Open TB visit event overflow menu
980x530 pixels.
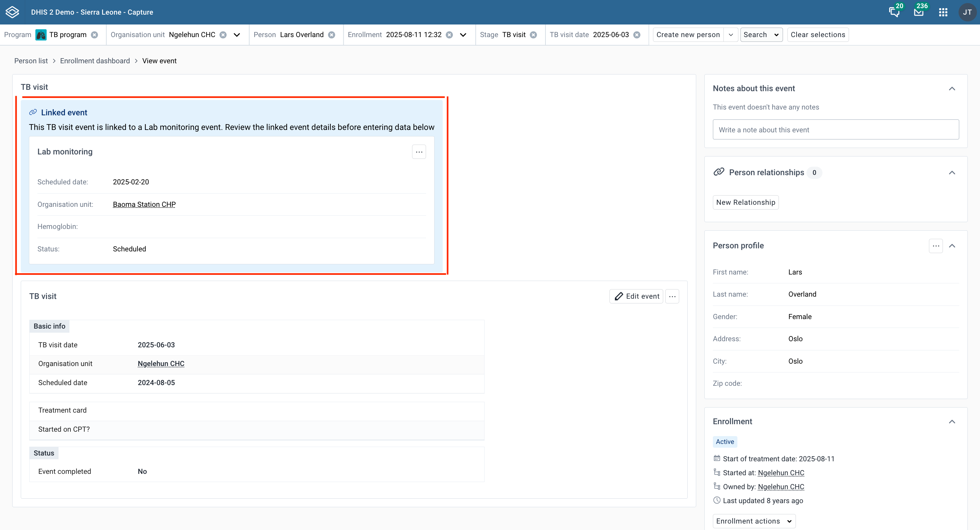[672, 296]
